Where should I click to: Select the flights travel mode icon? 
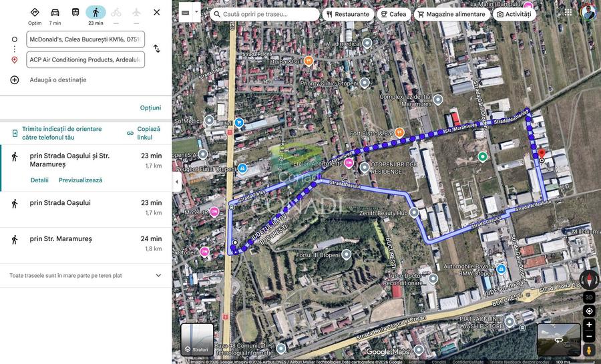(136, 12)
